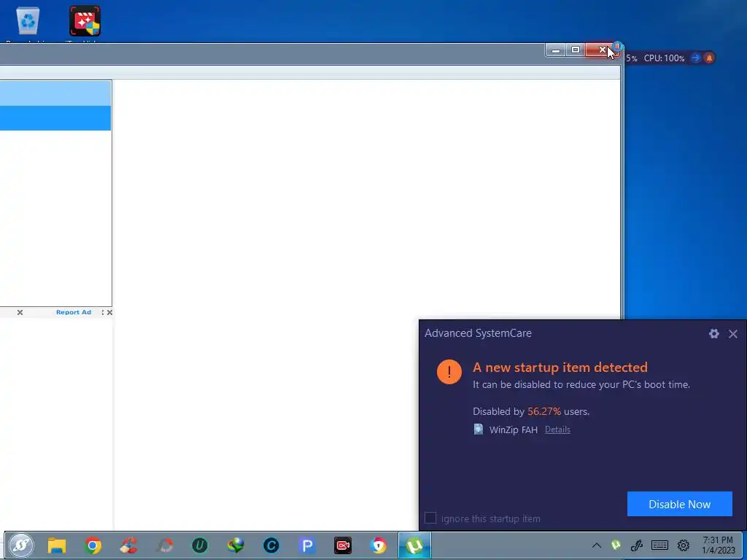Switch to uTorrent in the taskbar

click(414, 545)
